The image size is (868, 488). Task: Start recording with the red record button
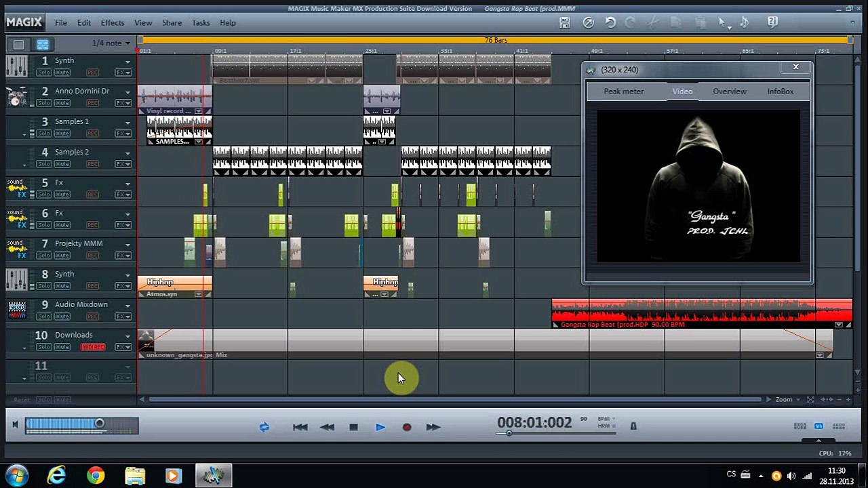coord(407,427)
